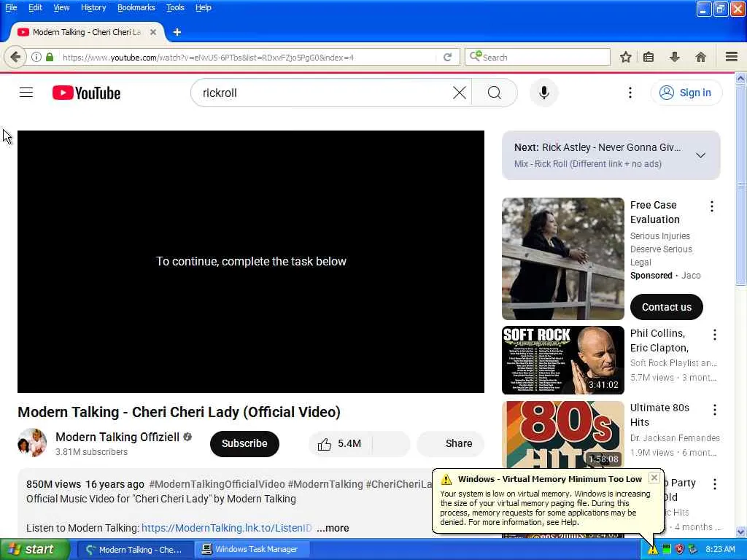Subscribe to Modern Talking Offiziell
Screen dimensions: 747x560
point(244,444)
